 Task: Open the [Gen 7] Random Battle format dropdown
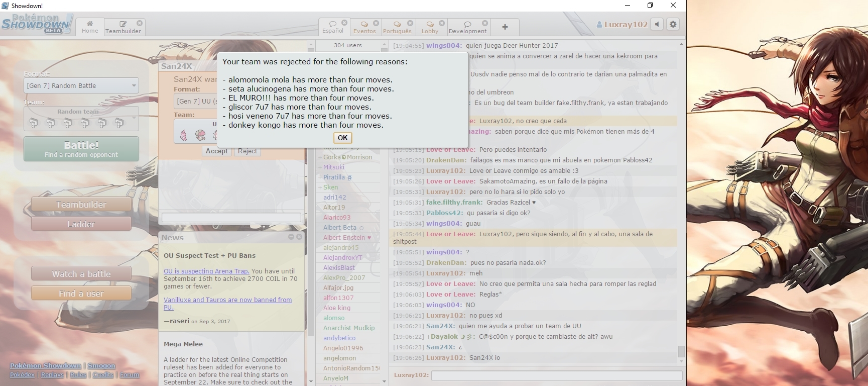[81, 85]
